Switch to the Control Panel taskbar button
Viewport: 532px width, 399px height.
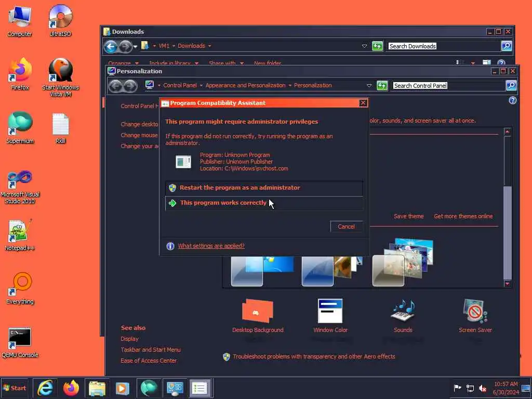point(175,388)
